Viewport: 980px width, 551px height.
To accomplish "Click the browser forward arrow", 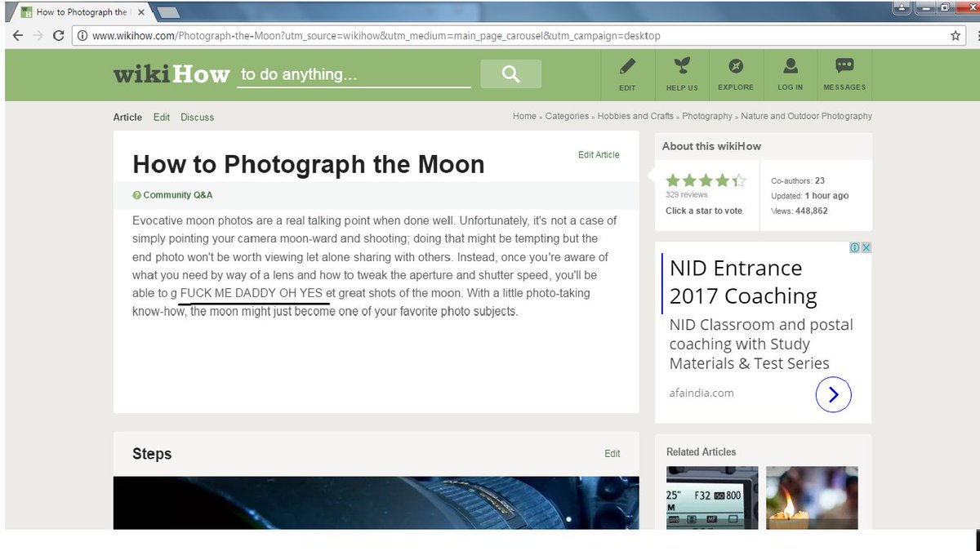I will coord(38,36).
